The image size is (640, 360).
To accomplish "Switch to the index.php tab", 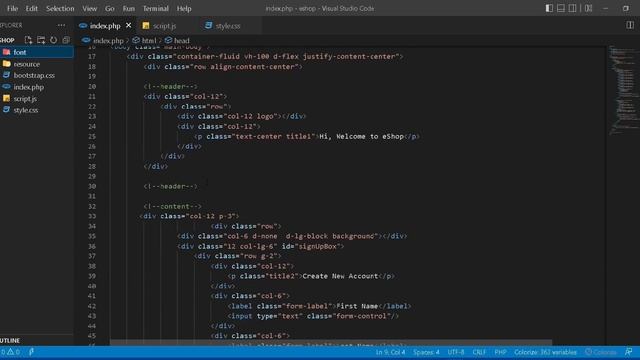I will click(105, 26).
